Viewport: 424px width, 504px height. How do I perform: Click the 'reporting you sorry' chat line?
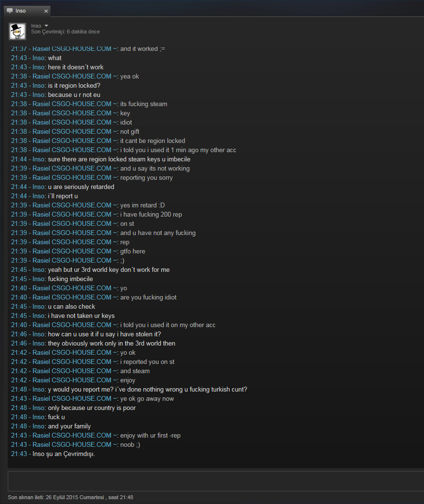92,177
